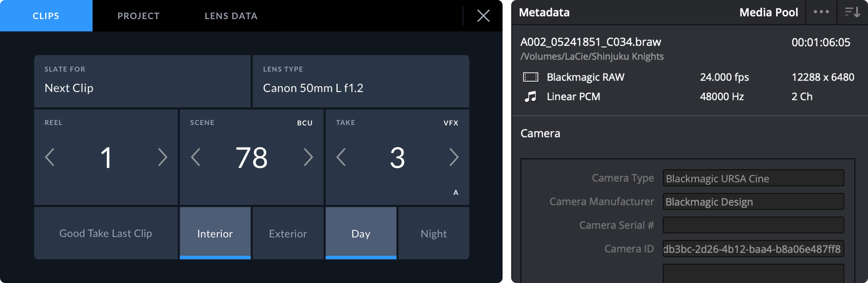Toggle the Day option
This screenshot has width=868, height=283.
pyautogui.click(x=361, y=233)
